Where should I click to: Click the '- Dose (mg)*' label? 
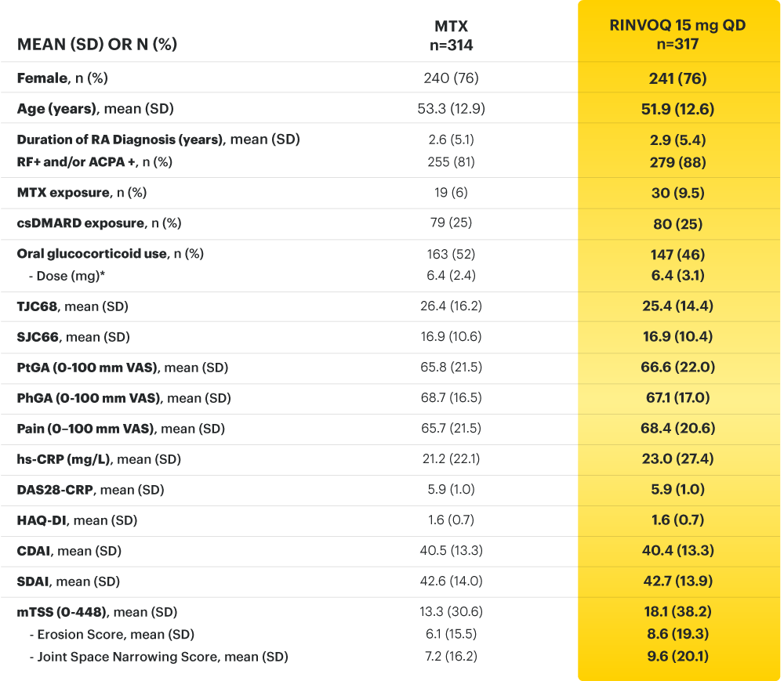coord(67,276)
